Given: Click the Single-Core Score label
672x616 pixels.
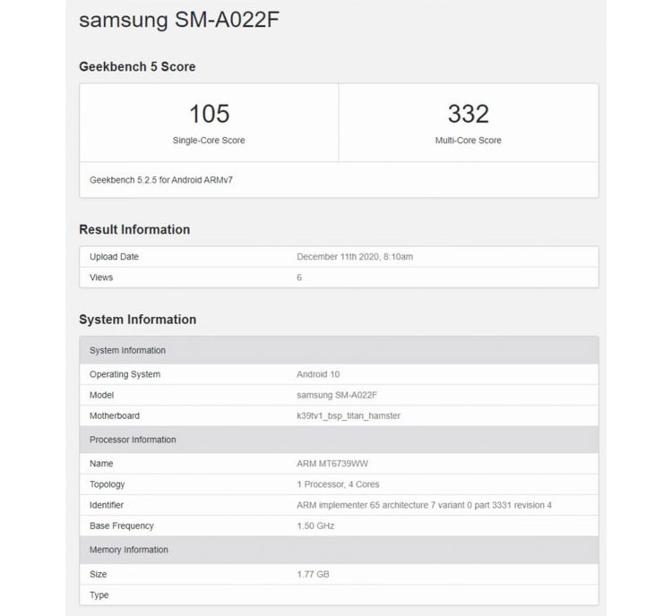Looking at the screenshot, I should click(209, 140).
